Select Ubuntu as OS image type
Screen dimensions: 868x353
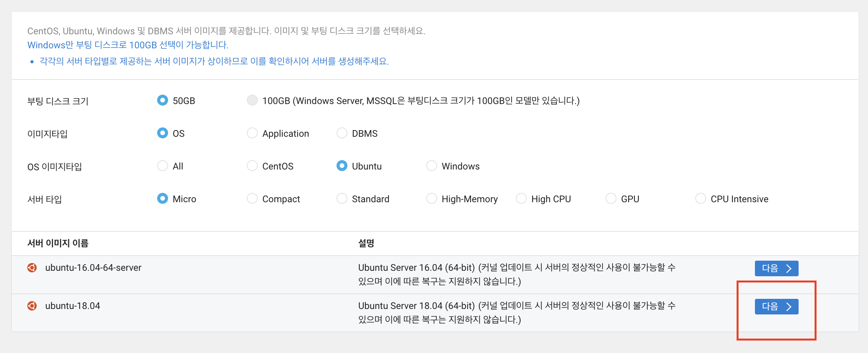point(342,166)
